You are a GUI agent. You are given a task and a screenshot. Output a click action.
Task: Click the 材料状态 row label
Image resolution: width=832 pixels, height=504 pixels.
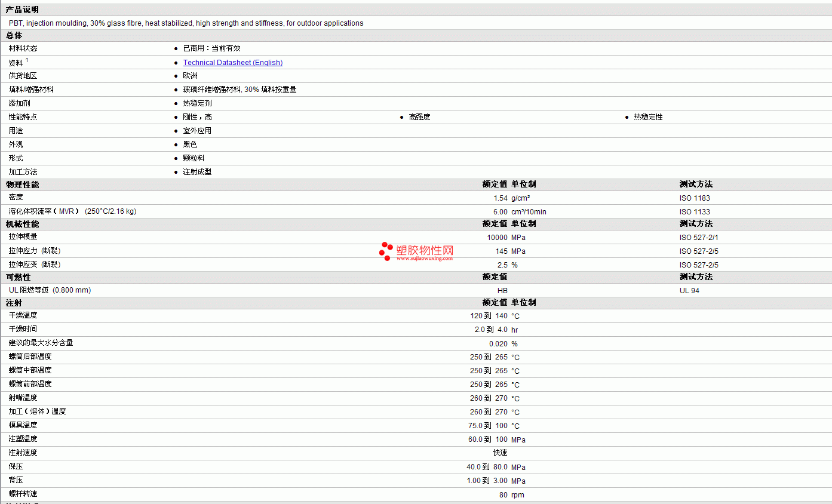coord(23,48)
